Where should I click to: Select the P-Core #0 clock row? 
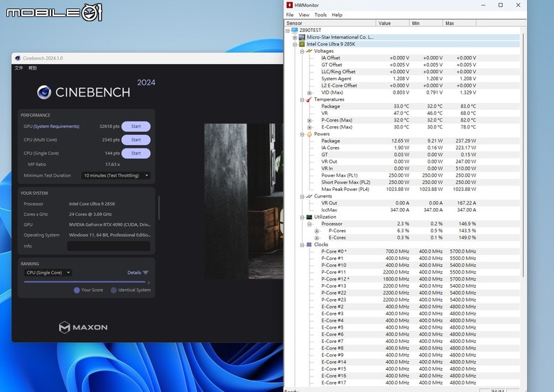pos(402,252)
